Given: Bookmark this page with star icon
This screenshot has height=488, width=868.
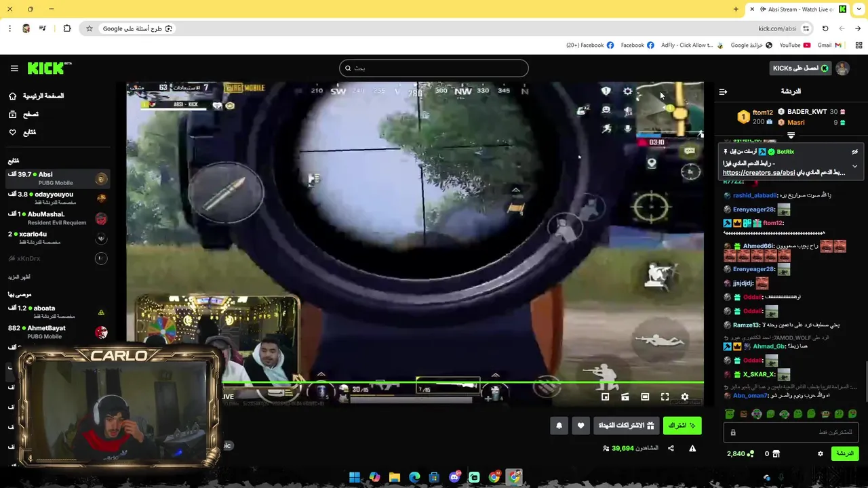Looking at the screenshot, I should coord(89,28).
